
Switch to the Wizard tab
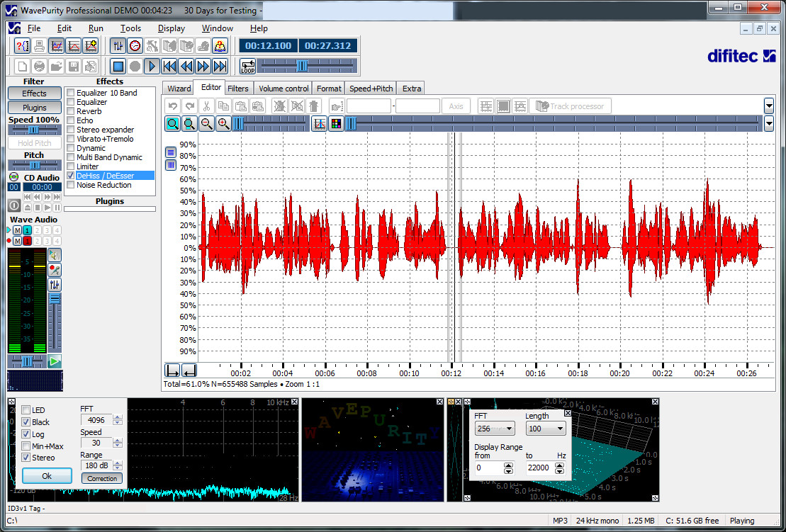click(179, 89)
